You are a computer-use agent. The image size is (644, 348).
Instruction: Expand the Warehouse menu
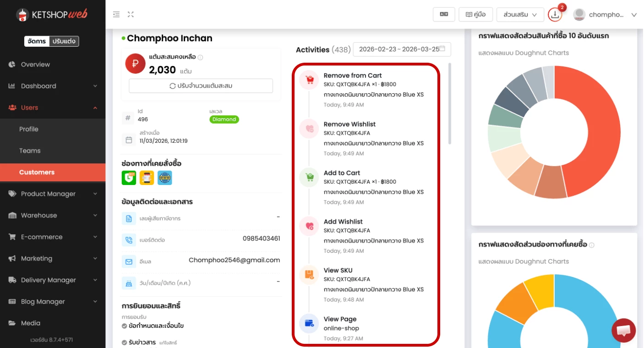pos(53,215)
